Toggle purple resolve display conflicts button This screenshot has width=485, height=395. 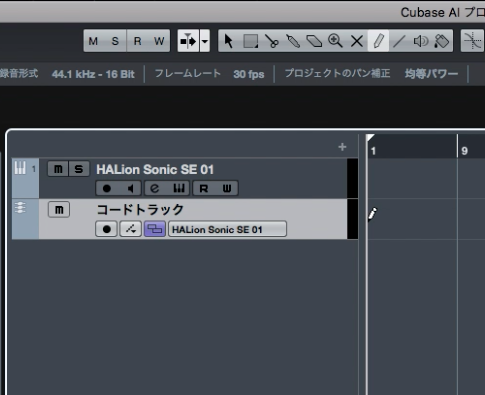coord(155,229)
